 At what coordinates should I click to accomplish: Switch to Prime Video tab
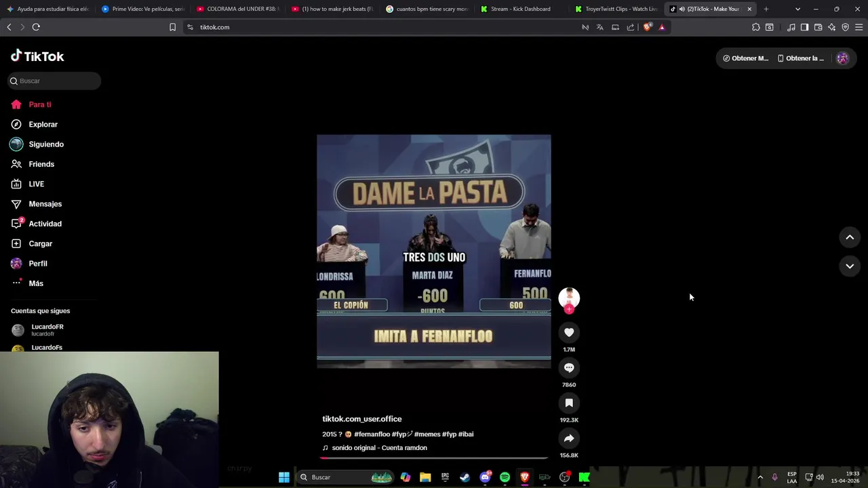tap(142, 9)
